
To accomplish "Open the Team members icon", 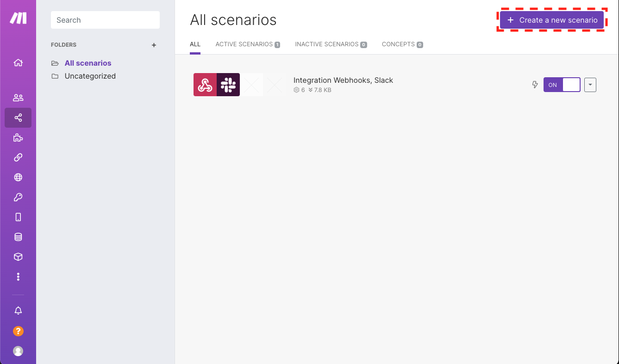I will pos(18,98).
